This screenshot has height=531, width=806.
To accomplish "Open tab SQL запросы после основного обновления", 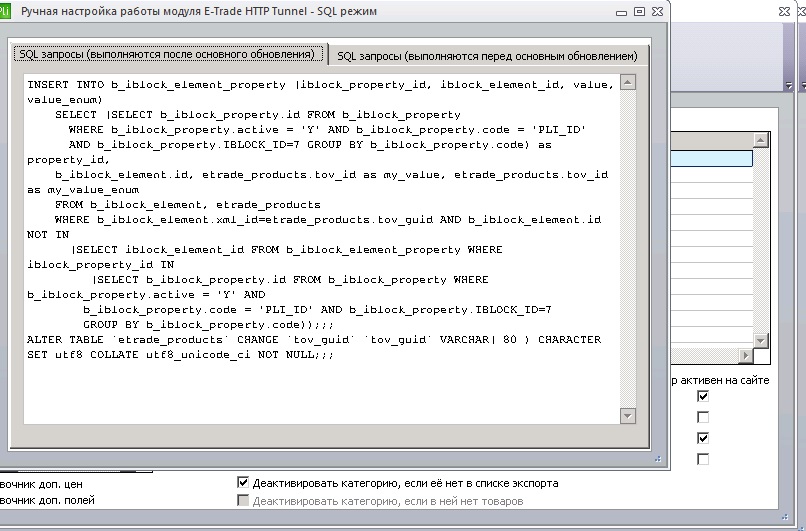I will pyautogui.click(x=168, y=54).
